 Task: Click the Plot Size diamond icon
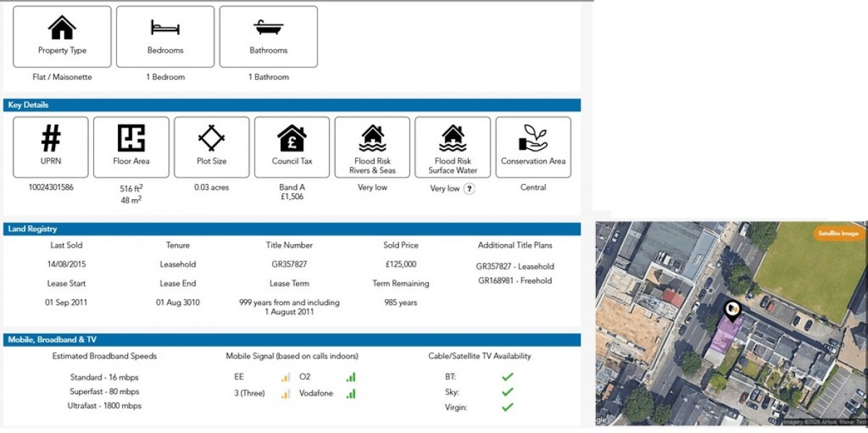click(x=212, y=138)
